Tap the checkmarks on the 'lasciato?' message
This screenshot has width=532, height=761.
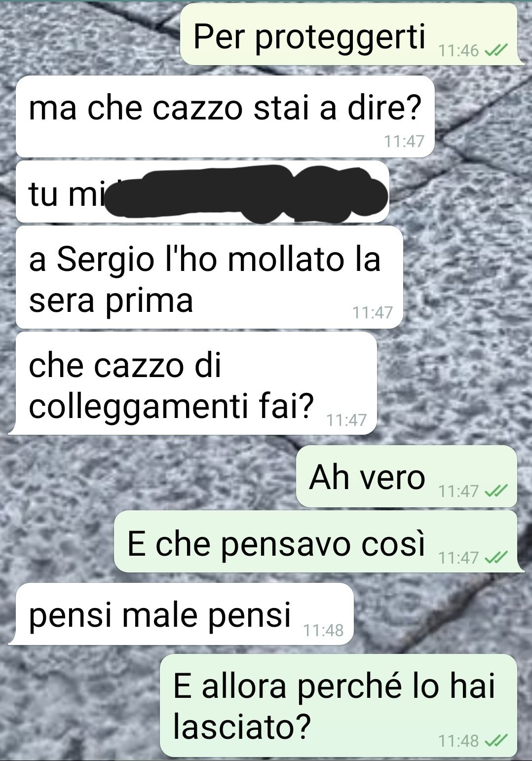click(x=496, y=740)
